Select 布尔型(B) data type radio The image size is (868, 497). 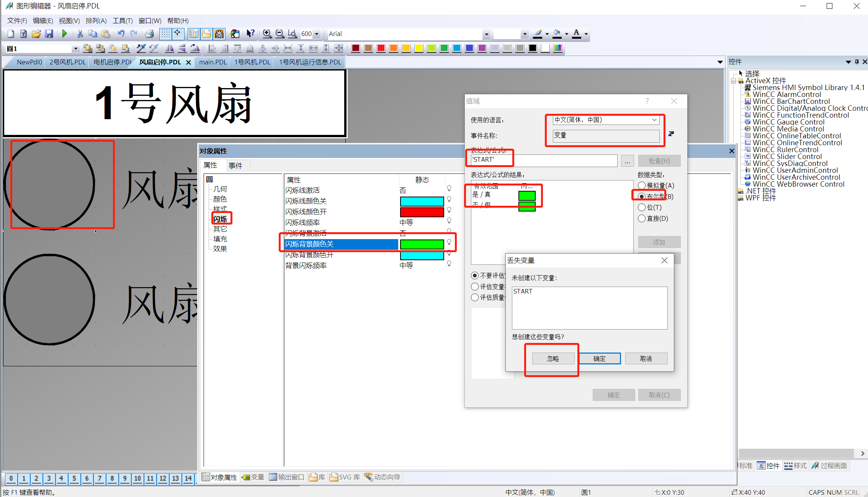coord(642,197)
